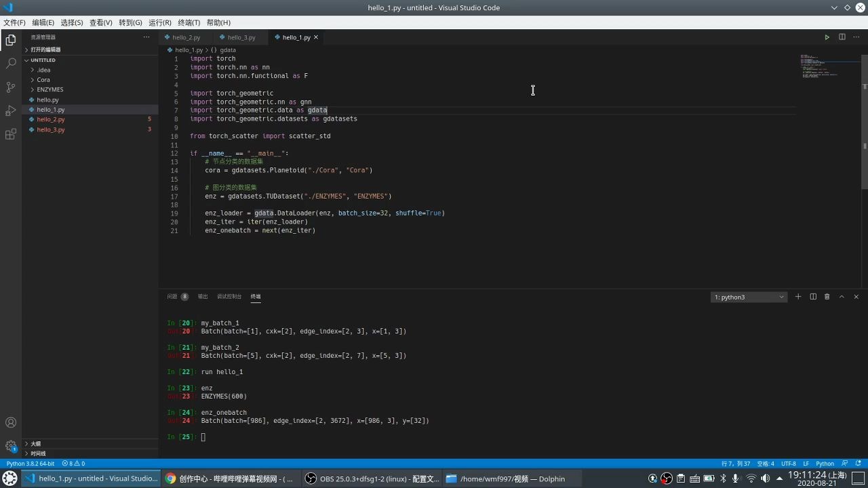The width and height of the screenshot is (868, 488).
Task: Open Wi-Fi network tray icon
Action: (751, 479)
